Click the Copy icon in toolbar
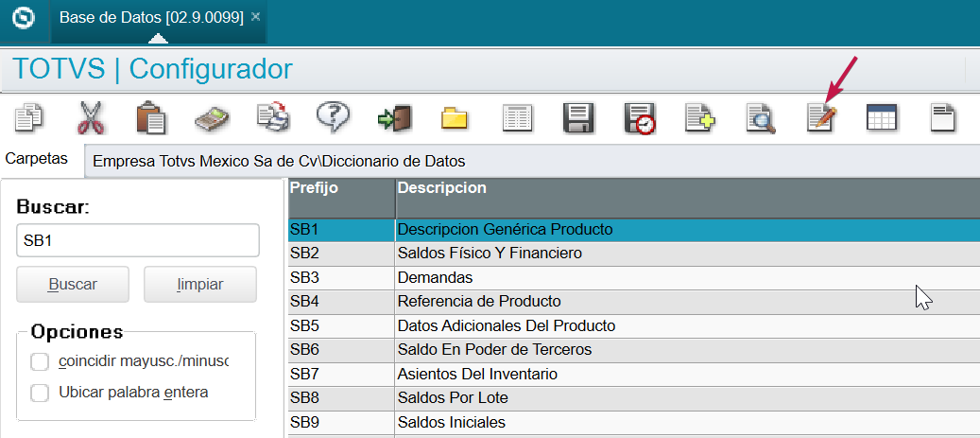The width and height of the screenshot is (980, 438). pyautogui.click(x=28, y=117)
